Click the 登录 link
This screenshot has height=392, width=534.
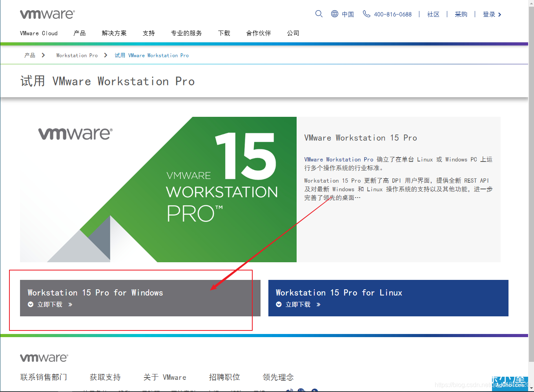tap(489, 15)
